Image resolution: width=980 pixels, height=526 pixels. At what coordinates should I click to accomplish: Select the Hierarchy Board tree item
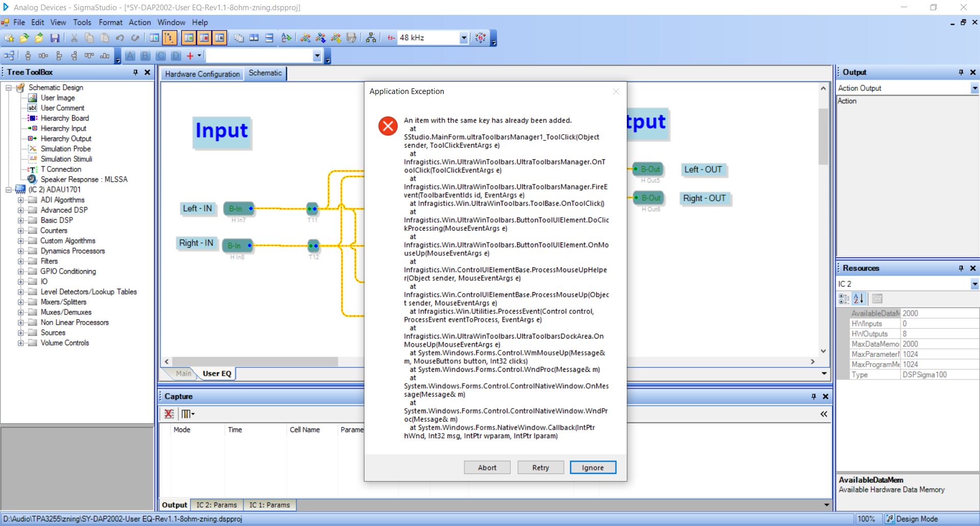click(65, 118)
